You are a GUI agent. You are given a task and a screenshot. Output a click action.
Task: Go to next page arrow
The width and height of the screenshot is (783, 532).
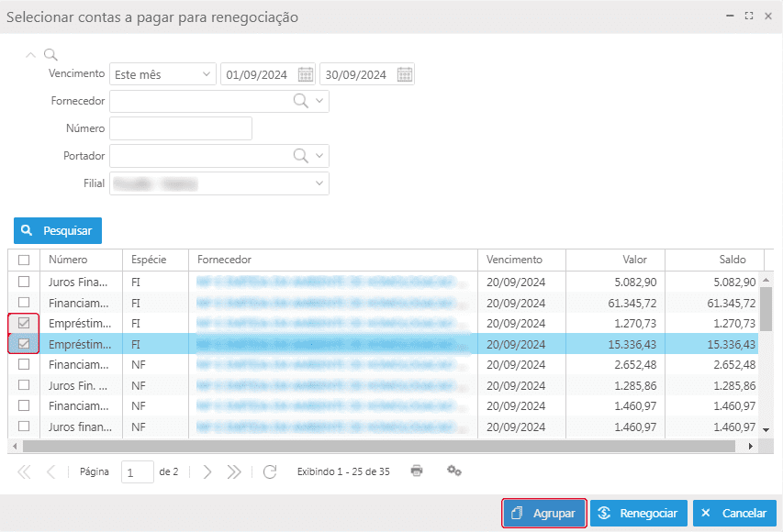click(207, 471)
